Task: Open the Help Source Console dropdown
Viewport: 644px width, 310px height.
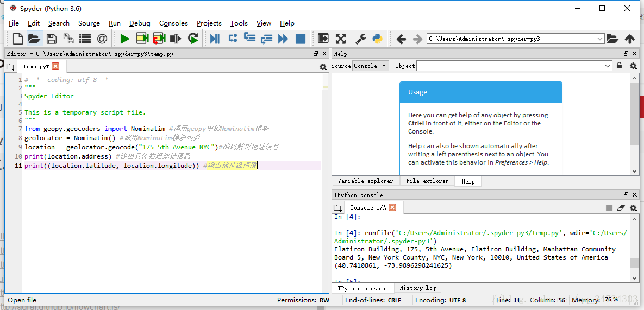Action: pos(371,66)
